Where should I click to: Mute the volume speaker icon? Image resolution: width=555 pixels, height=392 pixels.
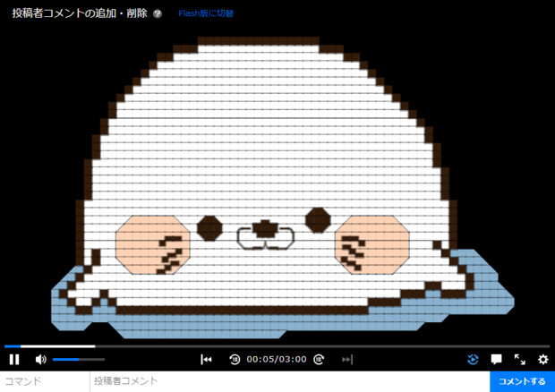coord(40,360)
